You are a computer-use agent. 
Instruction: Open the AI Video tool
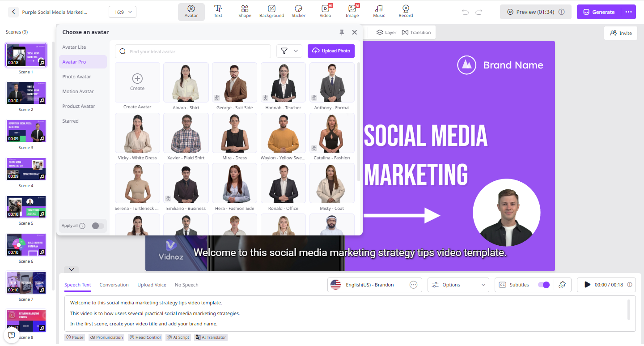coord(325,12)
